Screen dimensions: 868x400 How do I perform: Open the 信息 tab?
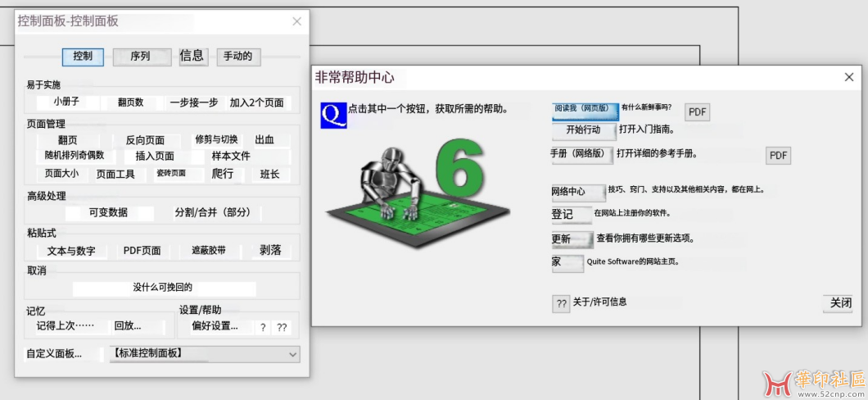point(192,56)
